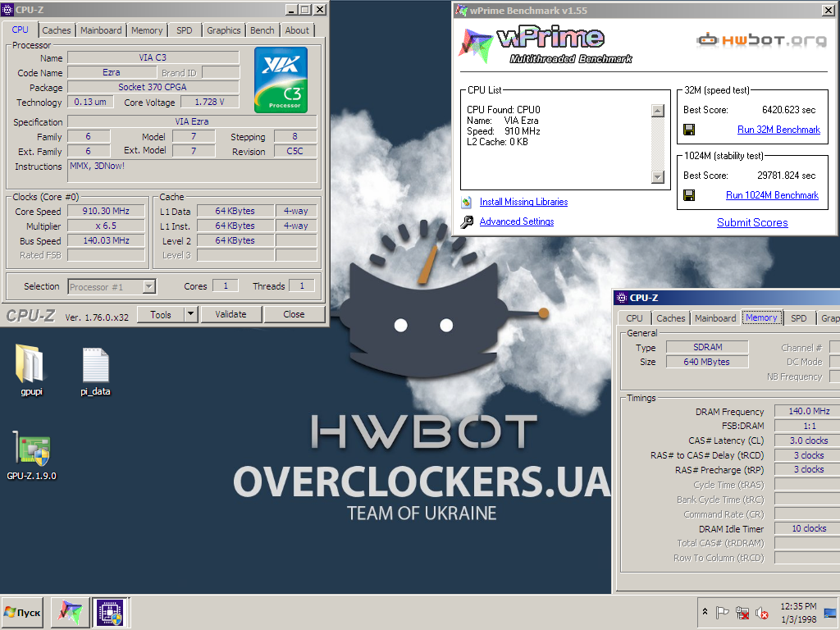Click the CPU-Z taskbar icon
The width and height of the screenshot is (840, 630).
[x=110, y=612]
